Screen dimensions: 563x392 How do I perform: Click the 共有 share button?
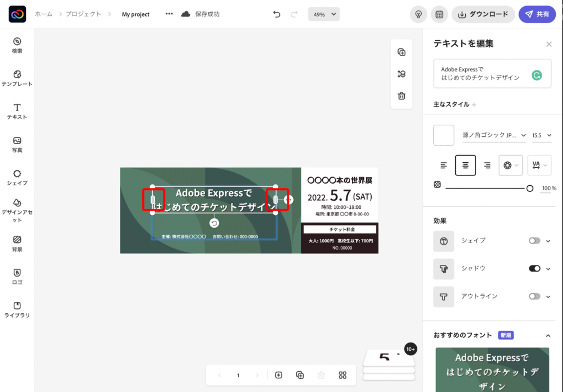point(537,14)
